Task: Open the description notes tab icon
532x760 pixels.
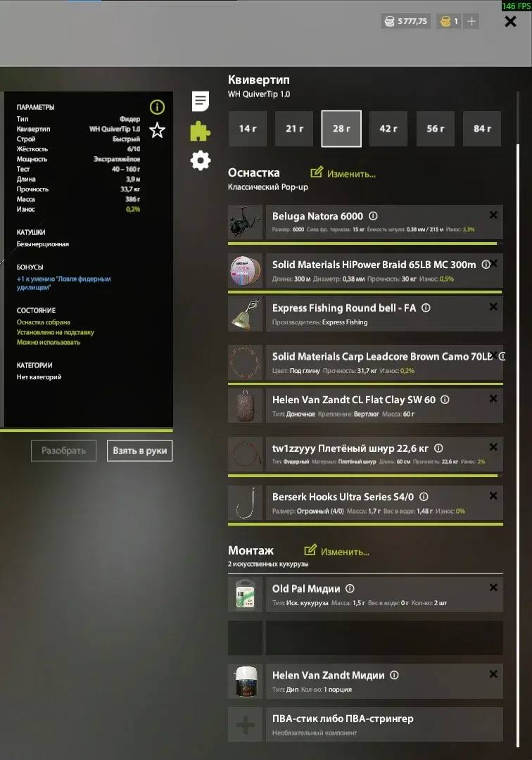Action: point(200,101)
